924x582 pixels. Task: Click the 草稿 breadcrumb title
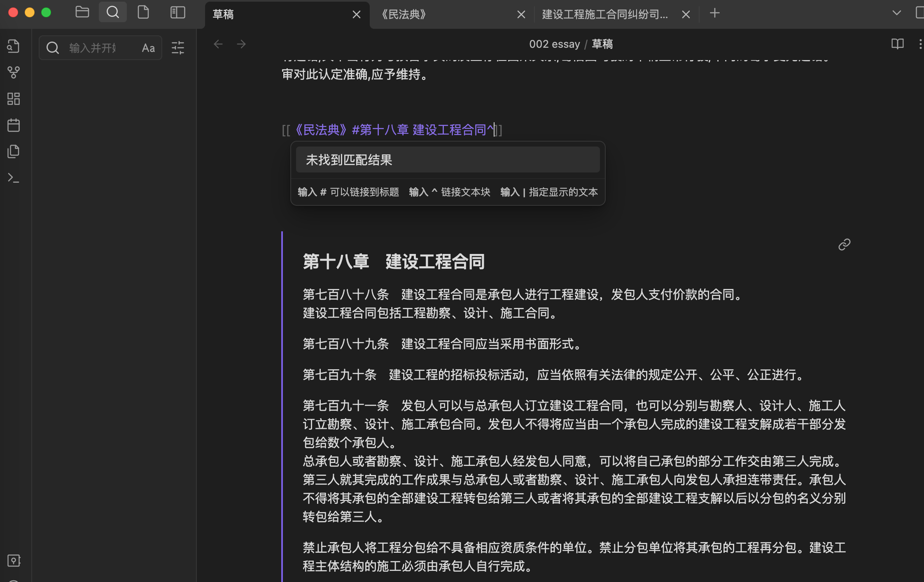pos(602,44)
